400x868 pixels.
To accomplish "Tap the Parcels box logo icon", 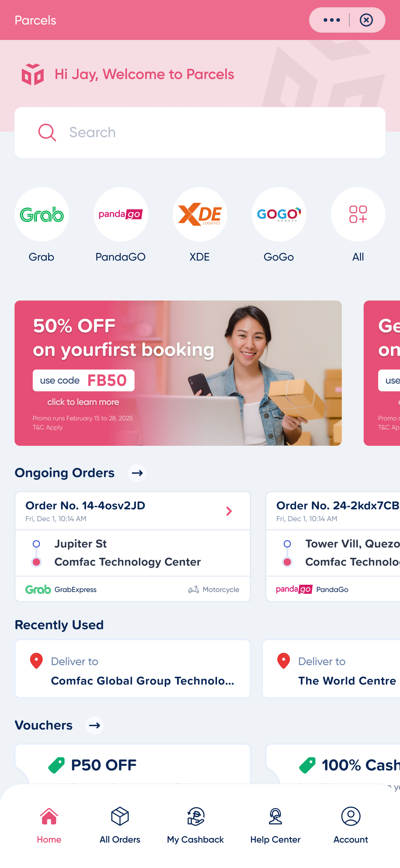I will (33, 74).
